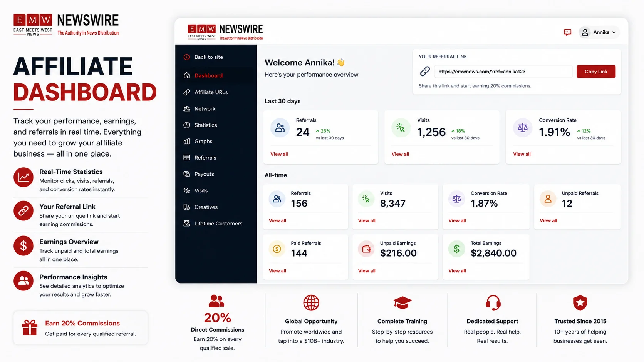
Task: Click the Paid Referrals coin icon
Action: pos(277,249)
